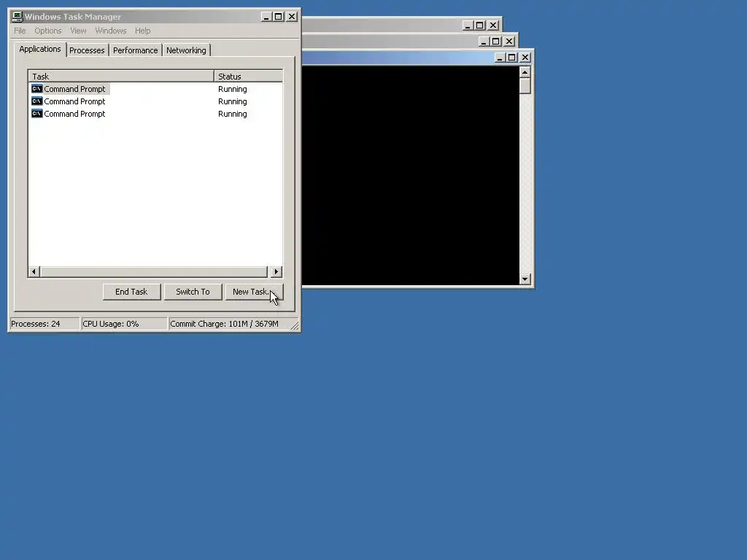The height and width of the screenshot is (560, 747).
Task: Click the console window's scroll up arrow
Action: pyautogui.click(x=525, y=72)
